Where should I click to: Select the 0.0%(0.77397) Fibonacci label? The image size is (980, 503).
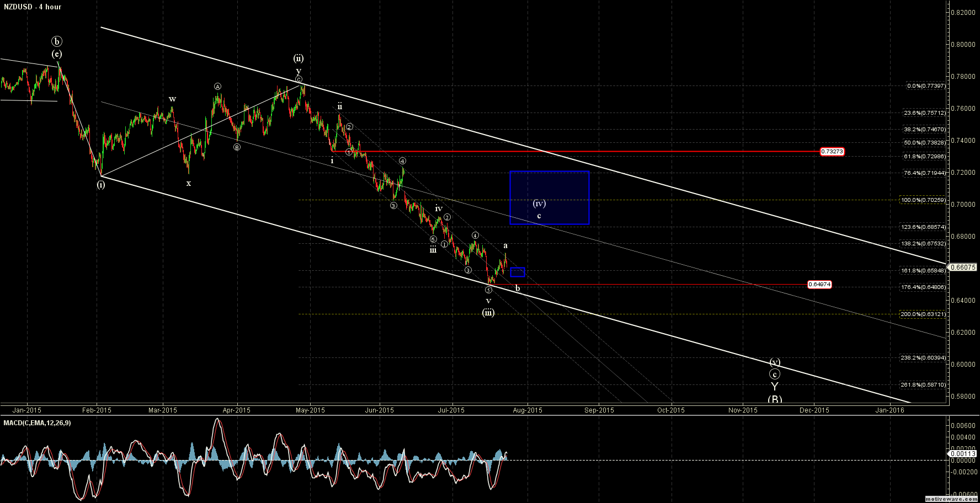click(x=926, y=86)
